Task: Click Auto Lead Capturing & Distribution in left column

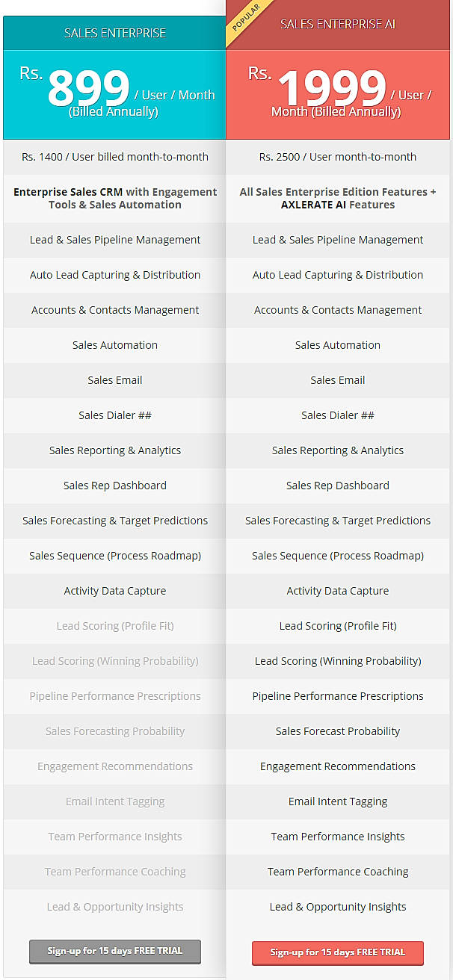Action: [114, 275]
